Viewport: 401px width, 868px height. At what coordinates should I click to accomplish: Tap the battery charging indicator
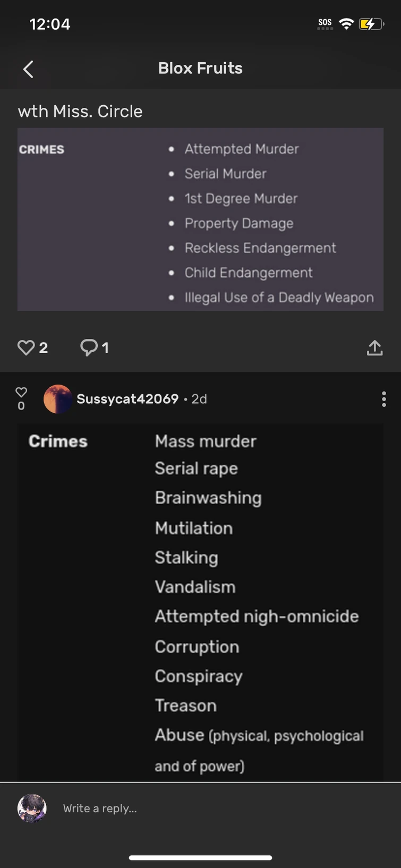(371, 24)
